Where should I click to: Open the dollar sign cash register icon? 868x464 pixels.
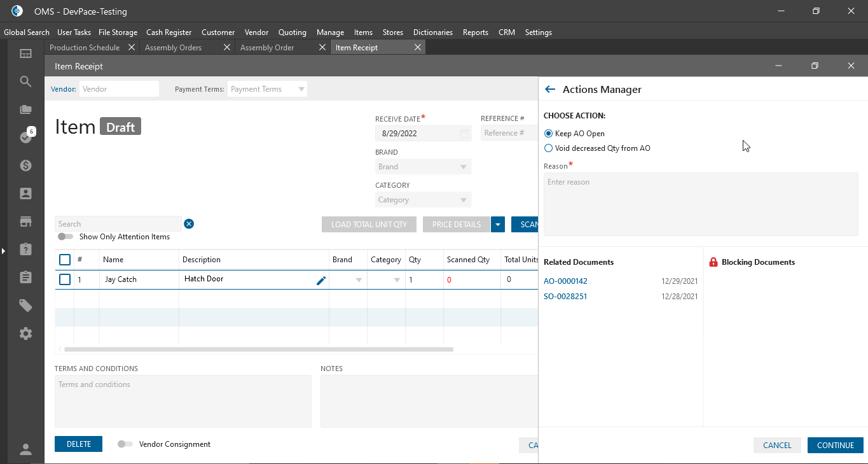[25, 165]
